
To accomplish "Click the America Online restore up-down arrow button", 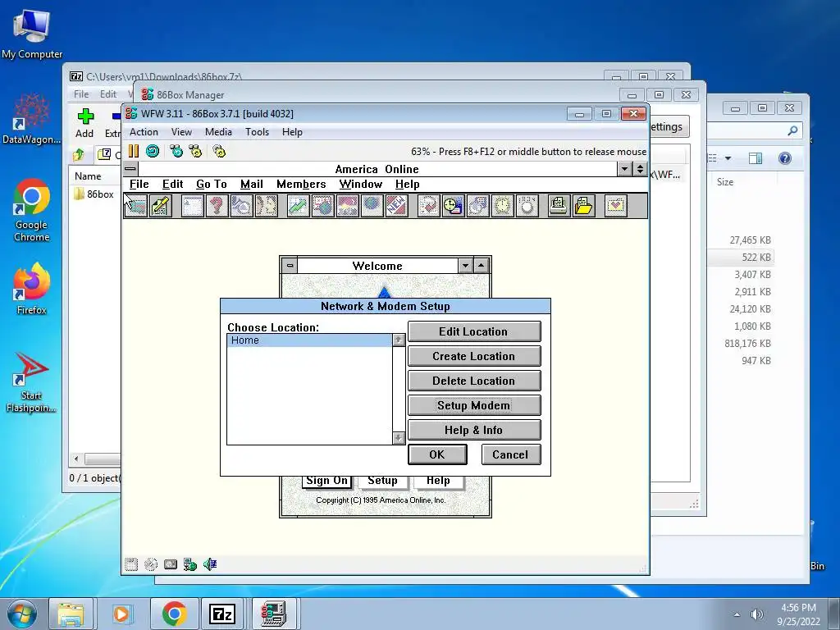I will [640, 169].
